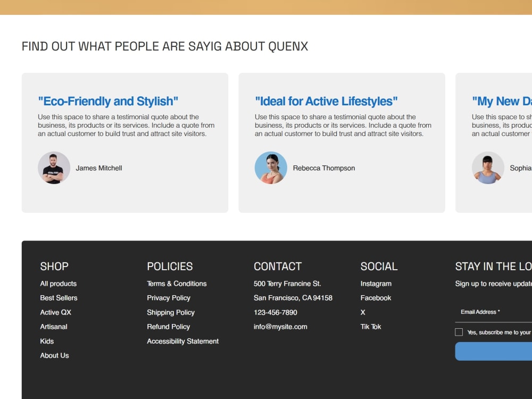The image size is (532, 399).
Task: Click the phone number 123-456-7890
Action: point(276,312)
